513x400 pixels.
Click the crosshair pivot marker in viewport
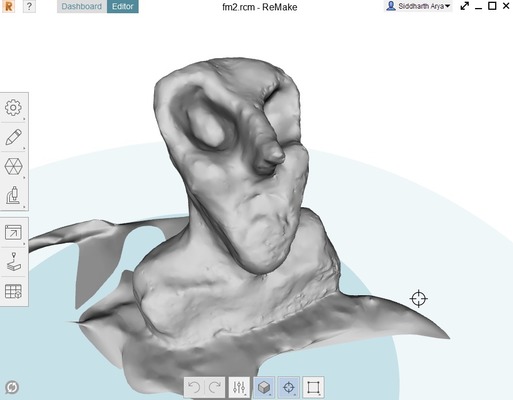(419, 298)
